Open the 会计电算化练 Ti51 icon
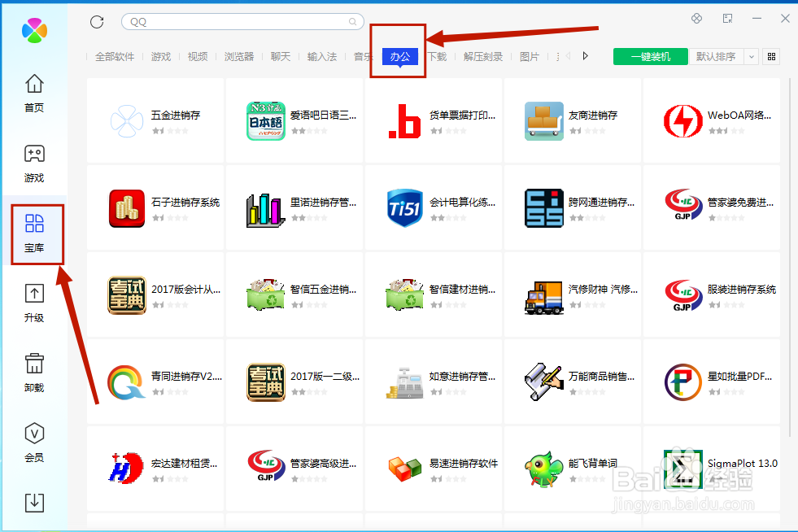This screenshot has height=532, width=798. coord(404,208)
